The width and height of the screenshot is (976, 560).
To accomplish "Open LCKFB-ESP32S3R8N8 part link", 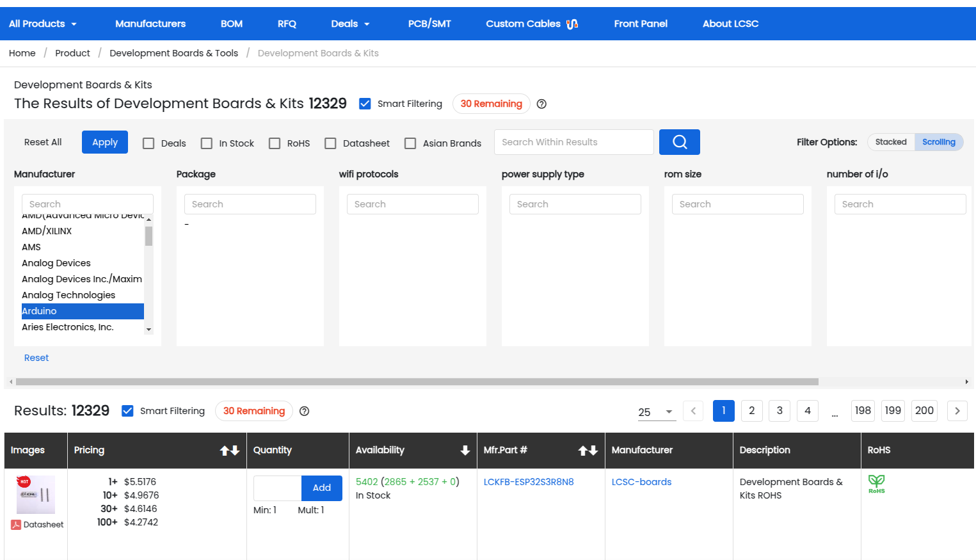I will click(529, 482).
